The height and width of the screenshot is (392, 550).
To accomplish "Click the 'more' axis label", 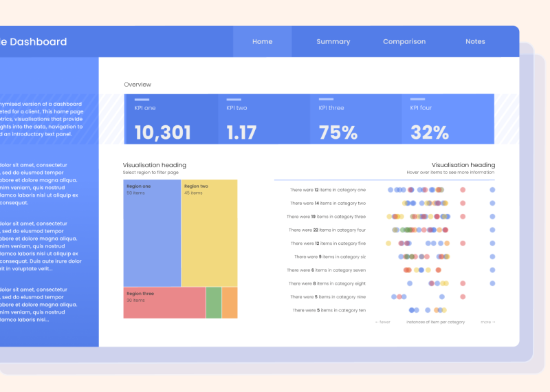I will point(488,322).
